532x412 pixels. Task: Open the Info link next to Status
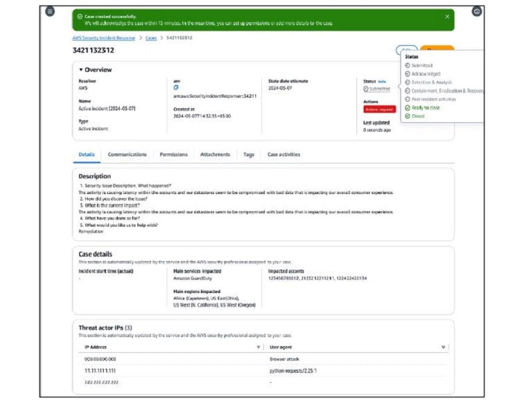pyautogui.click(x=382, y=82)
